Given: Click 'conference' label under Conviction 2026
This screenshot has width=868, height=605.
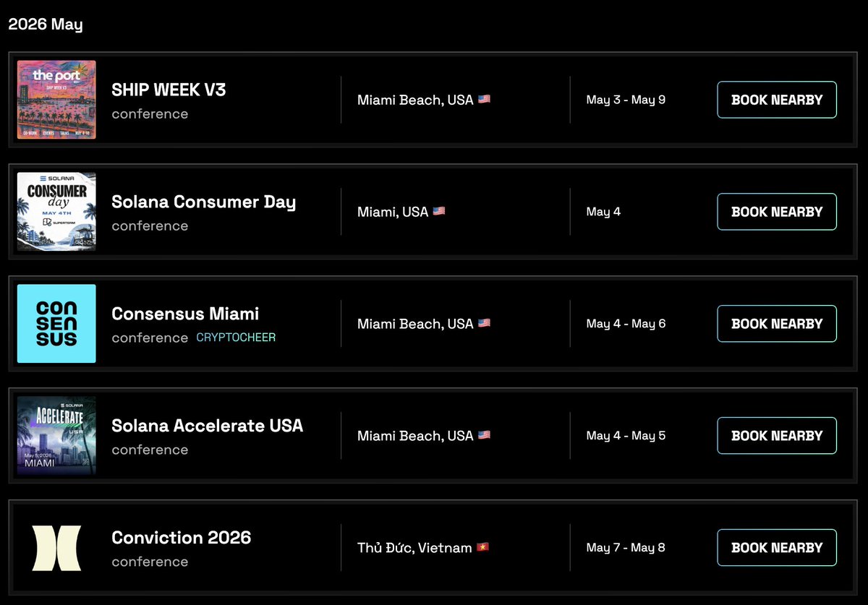Looking at the screenshot, I should coord(150,562).
